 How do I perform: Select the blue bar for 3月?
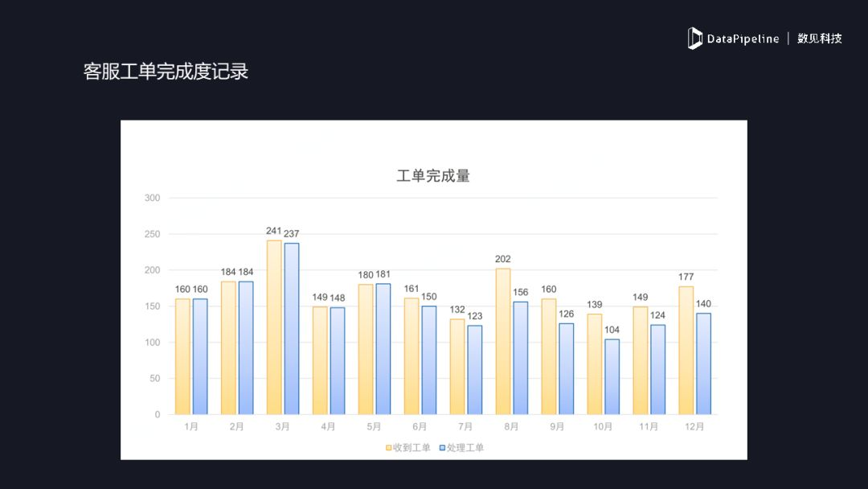[x=291, y=329]
